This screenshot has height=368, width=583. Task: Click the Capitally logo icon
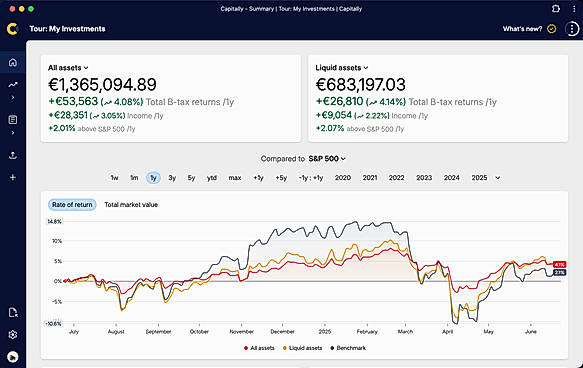13,29
